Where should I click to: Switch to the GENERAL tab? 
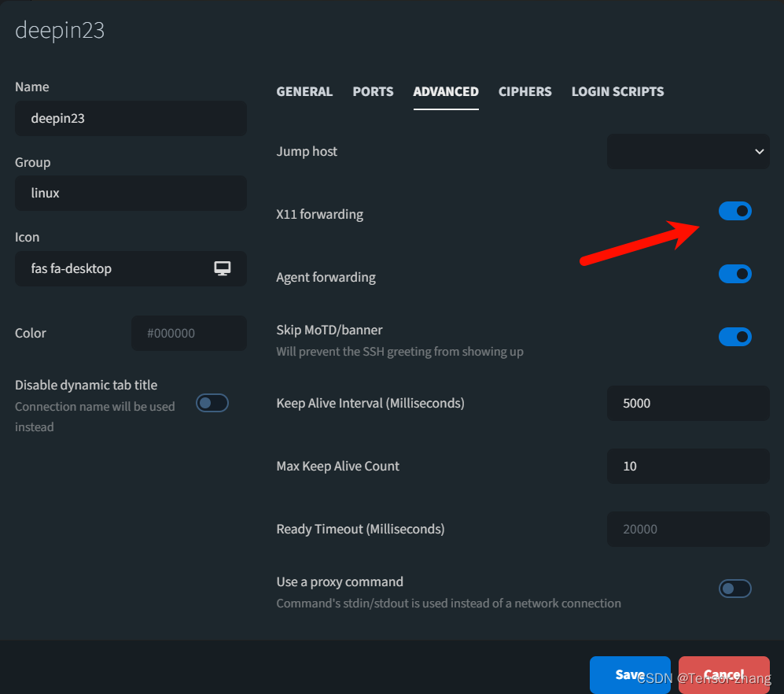point(304,91)
